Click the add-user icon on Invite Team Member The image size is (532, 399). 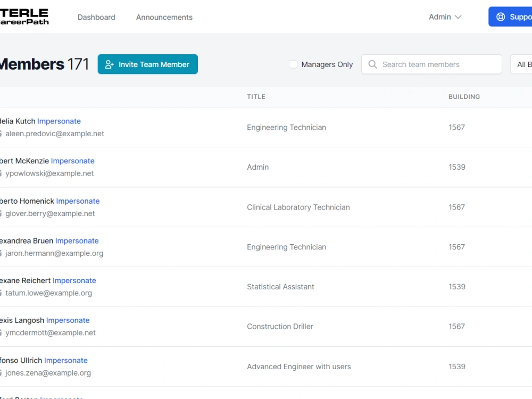tap(109, 64)
